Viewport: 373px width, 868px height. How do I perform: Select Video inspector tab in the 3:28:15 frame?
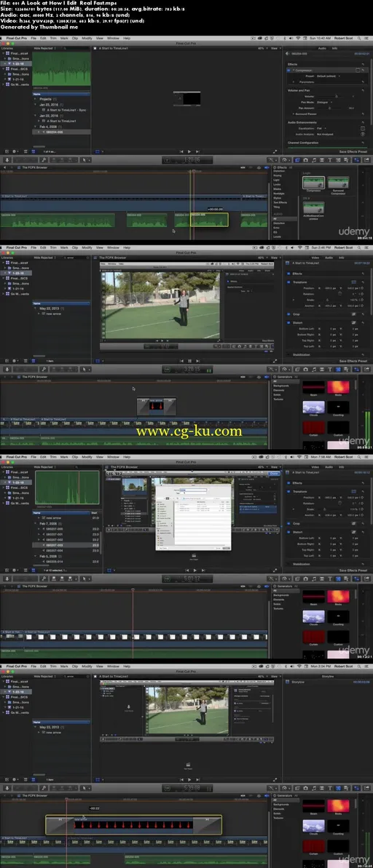(x=315, y=258)
